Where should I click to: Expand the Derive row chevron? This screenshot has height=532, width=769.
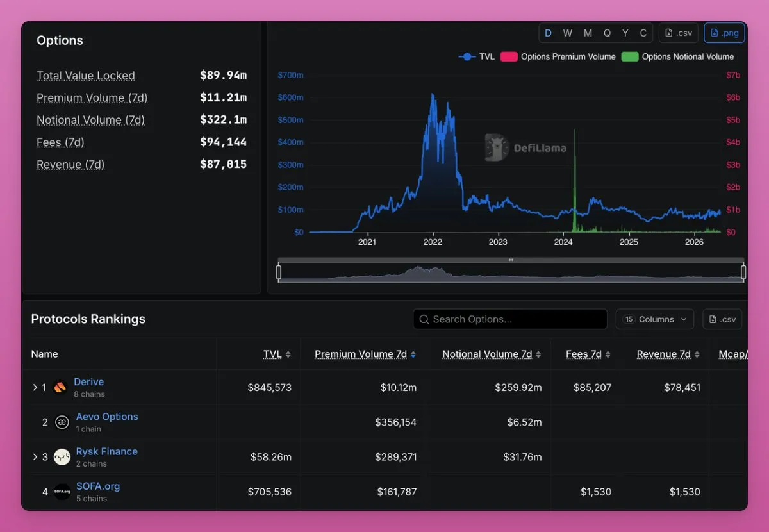click(35, 387)
